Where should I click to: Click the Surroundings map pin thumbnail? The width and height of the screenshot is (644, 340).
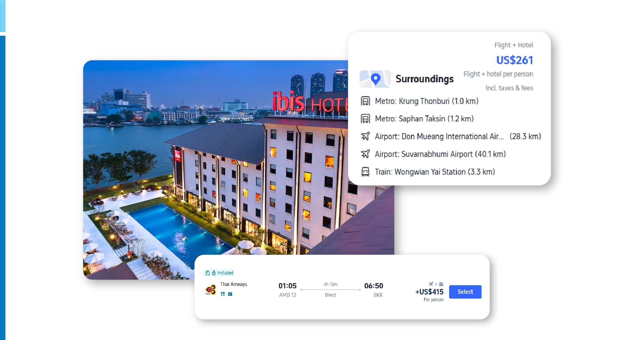pos(375,79)
